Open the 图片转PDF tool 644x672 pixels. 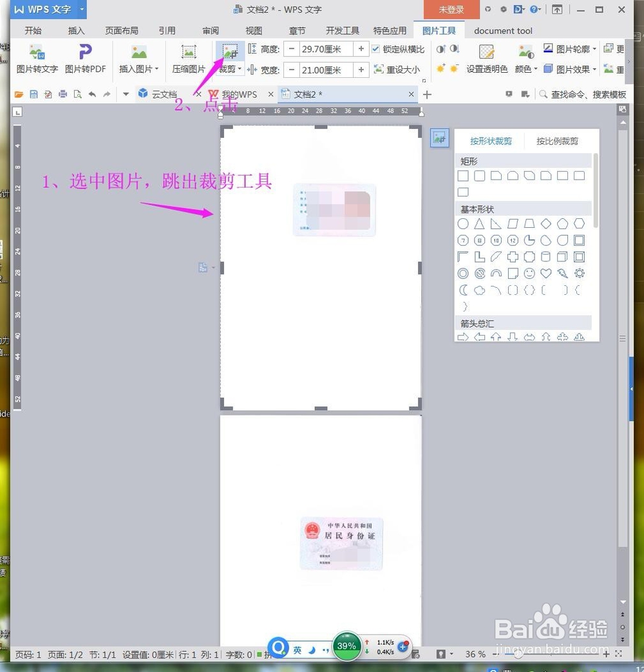click(x=84, y=58)
